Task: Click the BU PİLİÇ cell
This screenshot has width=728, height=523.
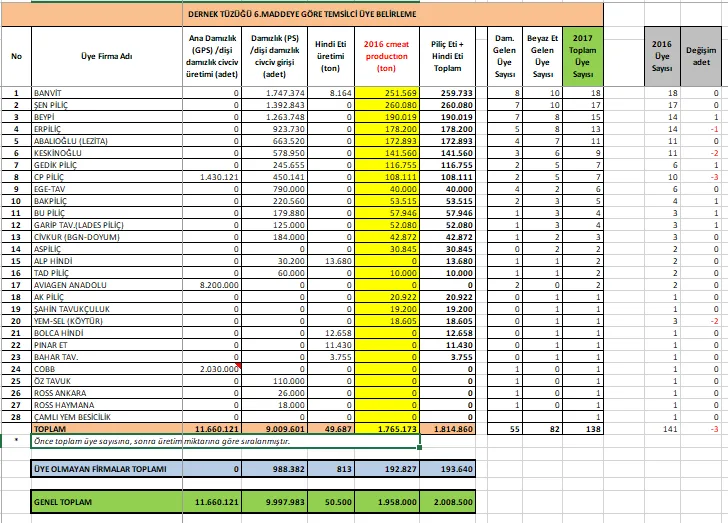Action: [107, 213]
